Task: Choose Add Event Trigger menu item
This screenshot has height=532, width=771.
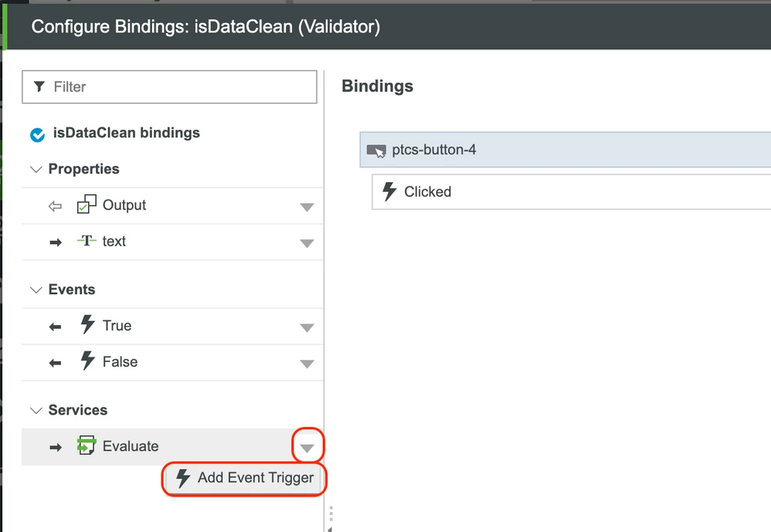Action: point(244,479)
